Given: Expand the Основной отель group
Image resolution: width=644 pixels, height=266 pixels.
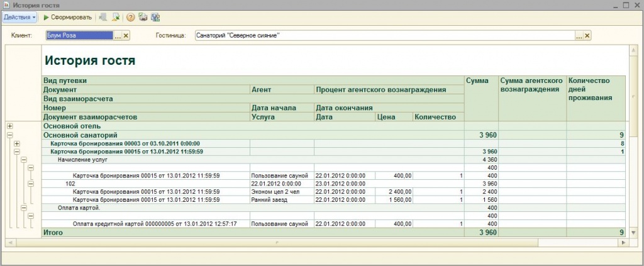Looking at the screenshot, I should [9, 126].
